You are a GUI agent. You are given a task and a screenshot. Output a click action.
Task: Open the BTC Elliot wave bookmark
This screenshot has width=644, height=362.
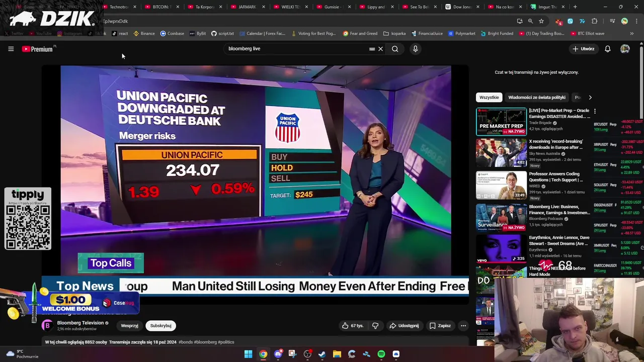[x=587, y=34]
